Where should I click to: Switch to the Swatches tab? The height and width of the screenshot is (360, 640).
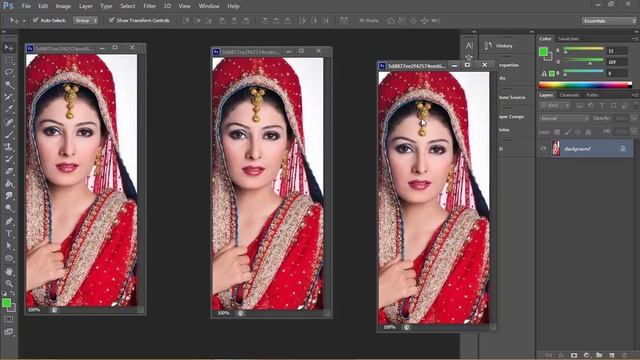coord(569,39)
